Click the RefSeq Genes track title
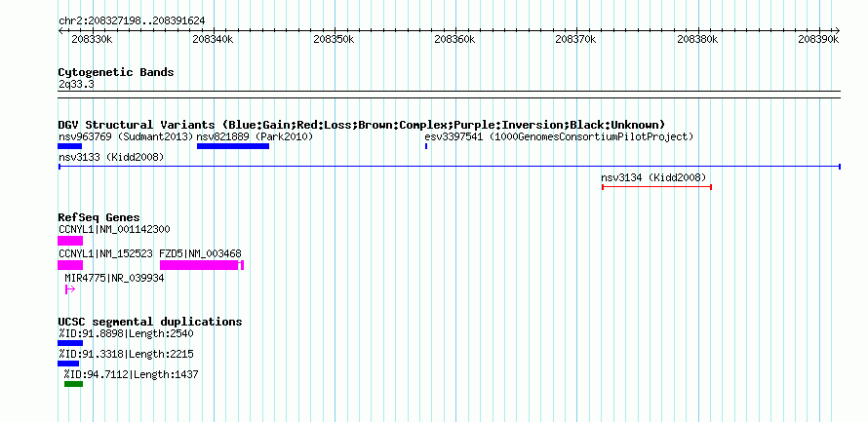Image resolution: width=868 pixels, height=422 pixels. pos(99,217)
